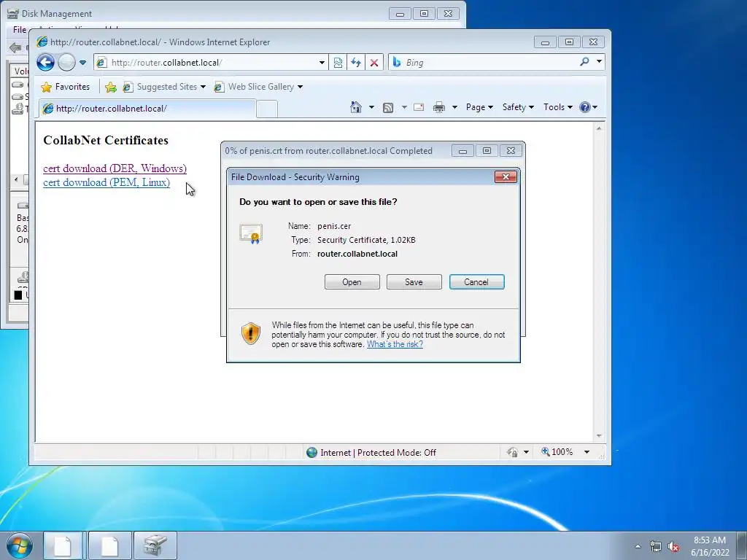Click the Add to Favorites Bar star icon
This screenshot has width=747, height=560.
pyautogui.click(x=111, y=87)
